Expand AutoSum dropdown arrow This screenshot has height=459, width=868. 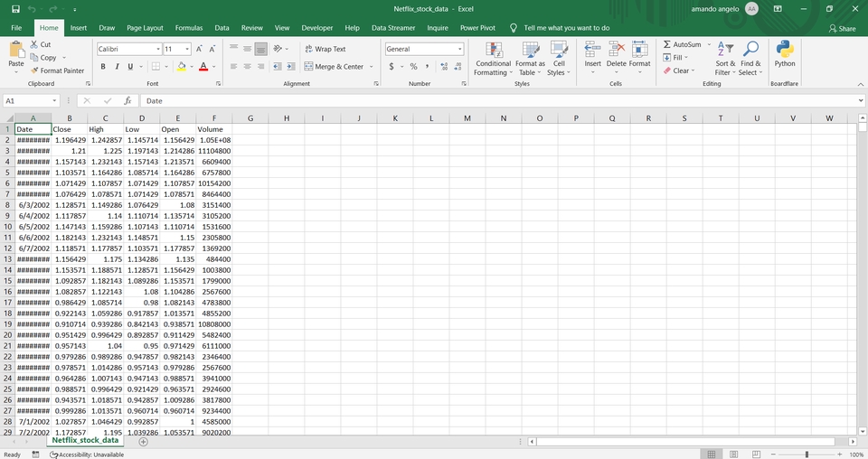pos(709,44)
